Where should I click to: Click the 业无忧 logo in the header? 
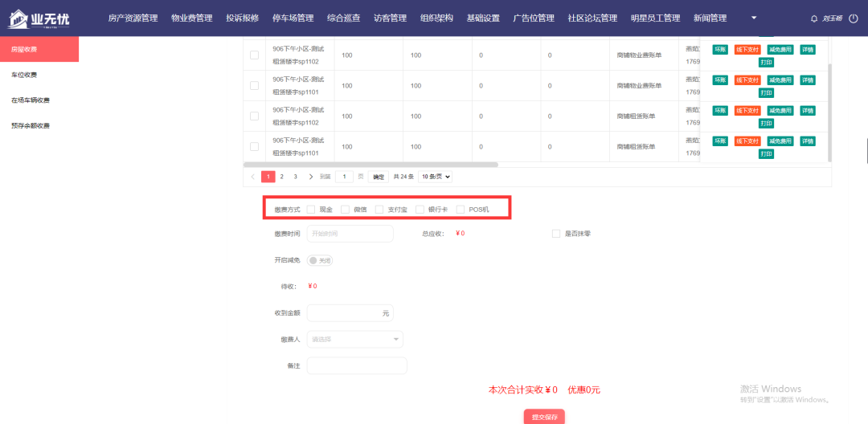[39, 18]
